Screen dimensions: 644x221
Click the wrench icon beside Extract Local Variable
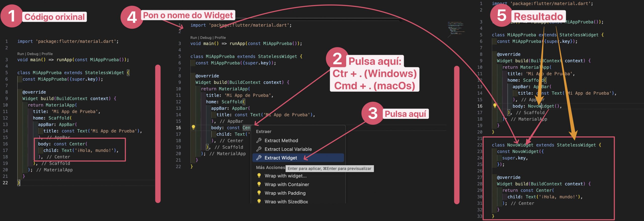coord(259,149)
